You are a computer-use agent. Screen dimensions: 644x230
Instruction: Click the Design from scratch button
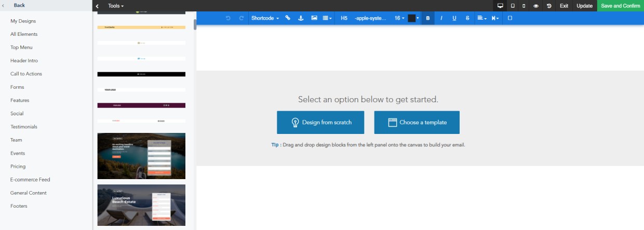(x=320, y=123)
